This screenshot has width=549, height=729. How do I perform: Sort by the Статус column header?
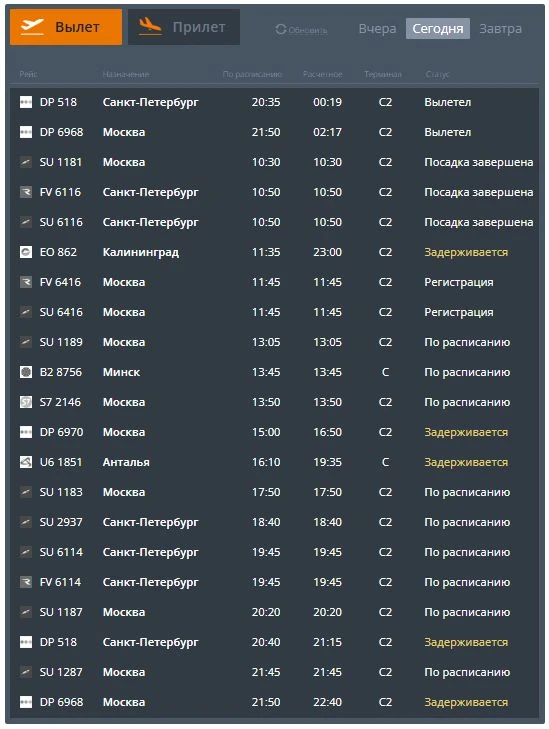pyautogui.click(x=437, y=74)
